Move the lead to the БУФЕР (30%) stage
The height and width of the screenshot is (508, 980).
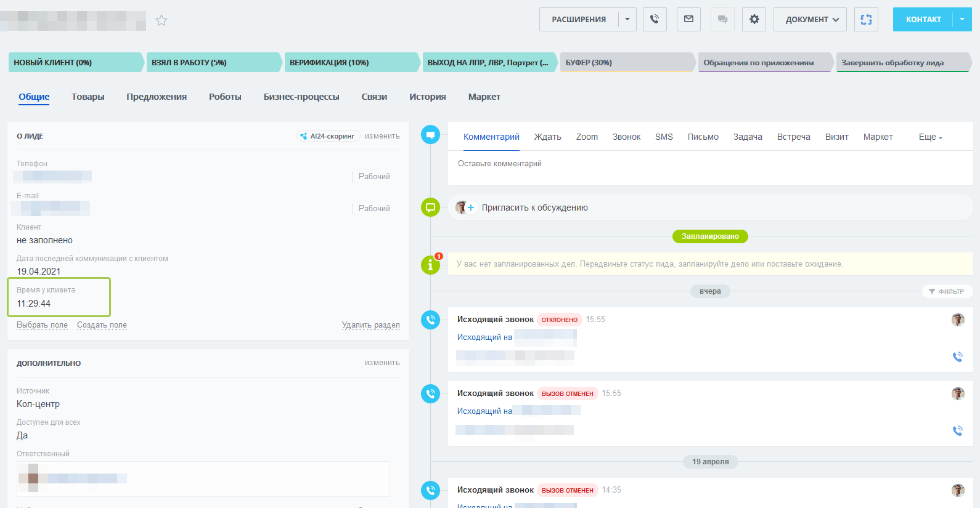[x=627, y=63]
